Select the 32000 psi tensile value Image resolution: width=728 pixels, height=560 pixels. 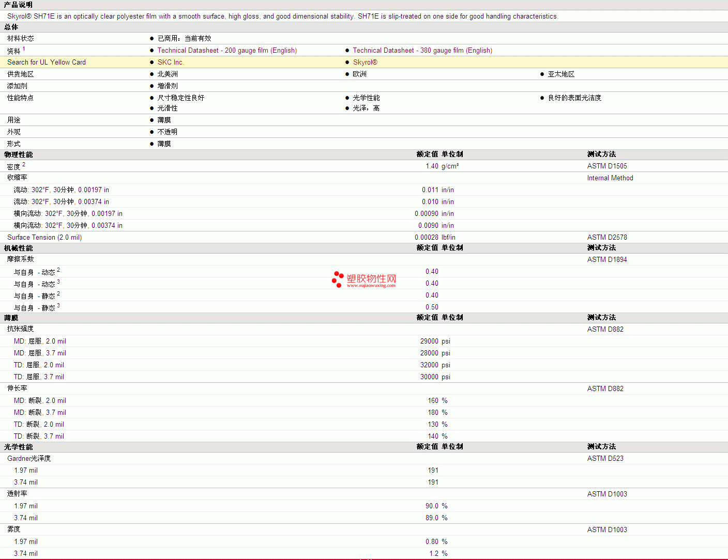435,365
